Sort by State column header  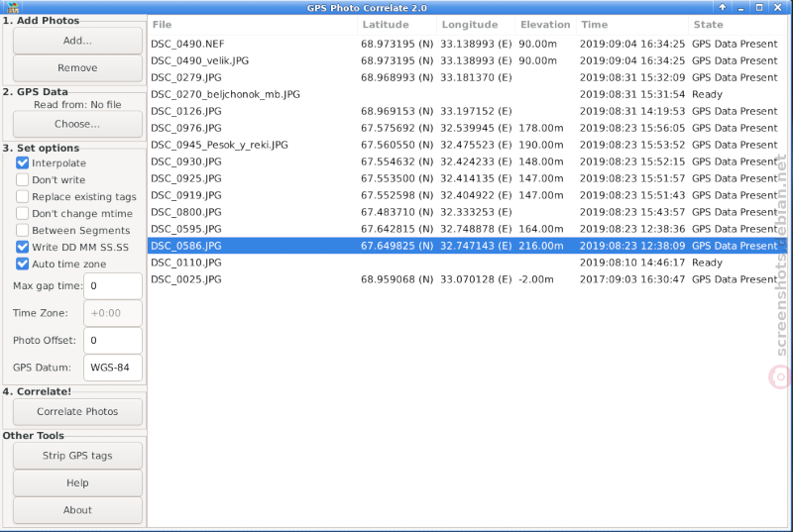(737, 24)
